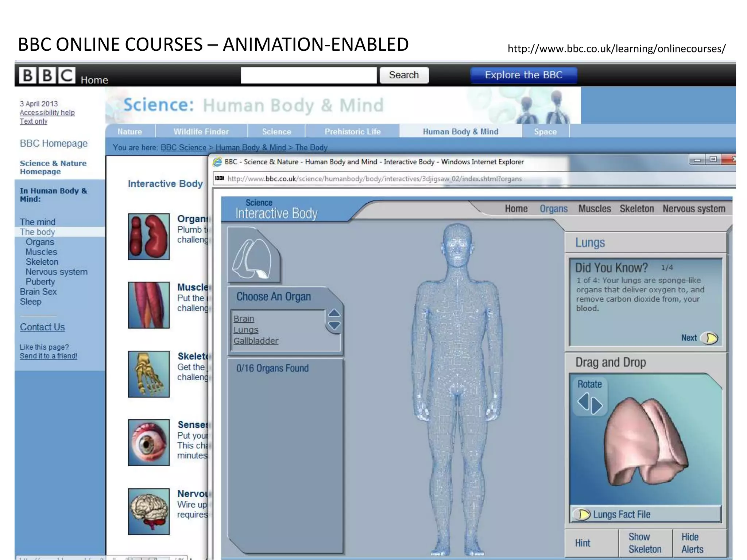Open the Wildlife Finder tab
Screen dimensions: 747x560
point(201,132)
